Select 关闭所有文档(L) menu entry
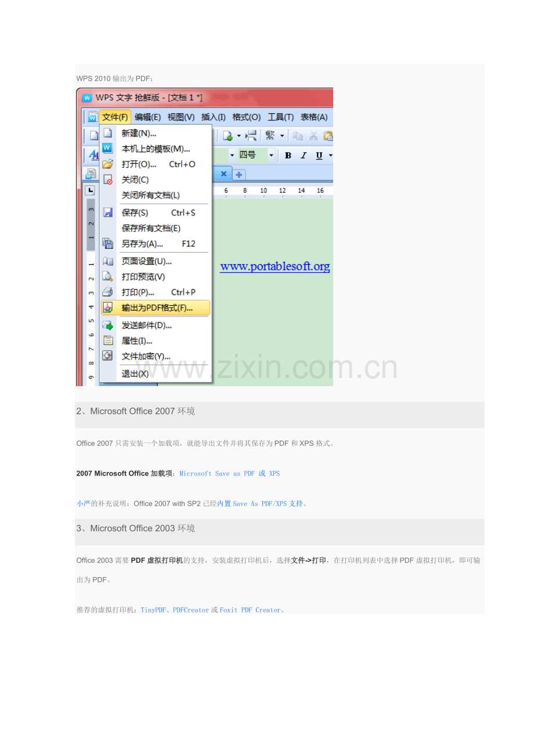This screenshot has height=756, width=534. (x=156, y=196)
